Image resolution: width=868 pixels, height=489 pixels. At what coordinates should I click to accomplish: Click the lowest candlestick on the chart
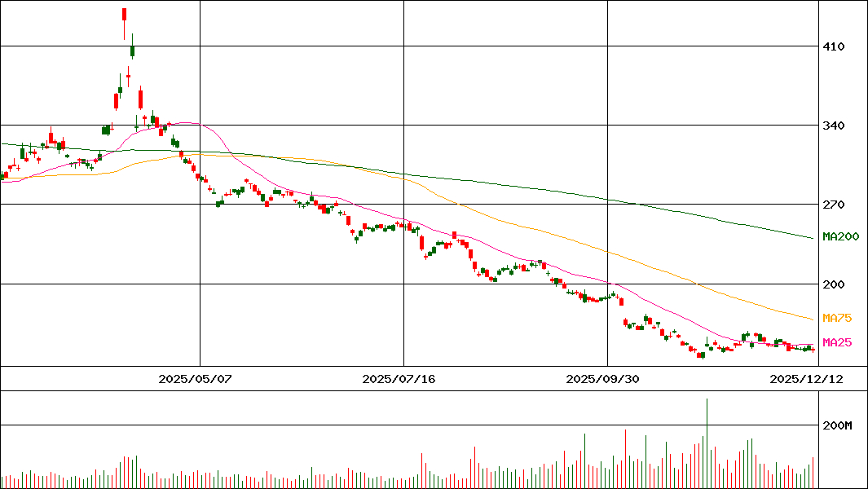point(701,355)
